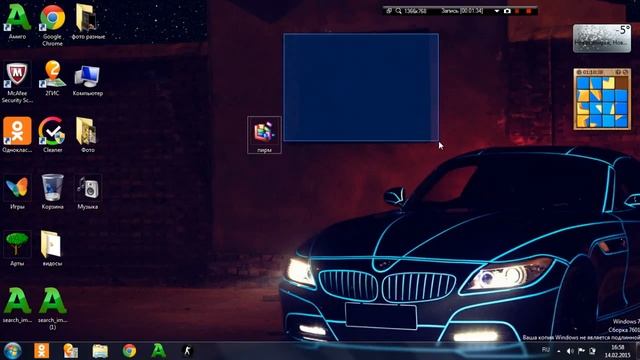Click the RU language indicator in tray

coord(546,350)
